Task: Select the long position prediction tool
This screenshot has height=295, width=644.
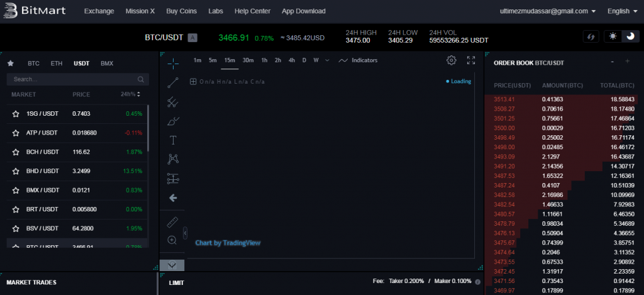Action: click(173, 178)
